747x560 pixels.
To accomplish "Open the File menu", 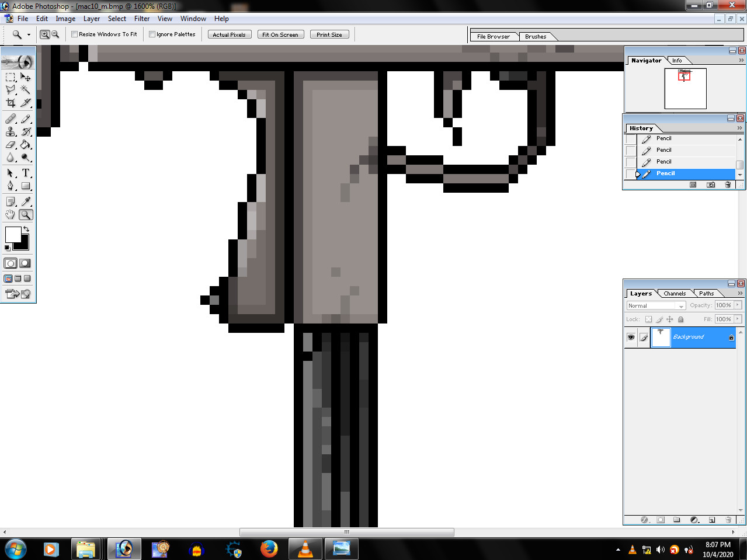I will pyautogui.click(x=23, y=19).
